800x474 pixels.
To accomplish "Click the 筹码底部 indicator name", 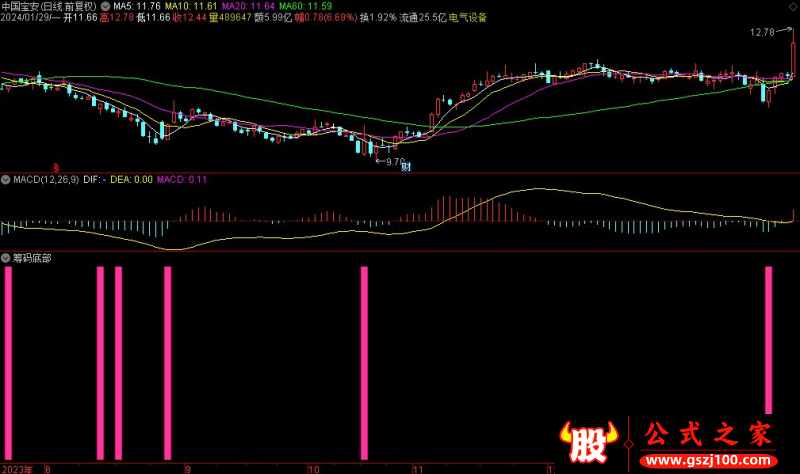I will coord(32,257).
